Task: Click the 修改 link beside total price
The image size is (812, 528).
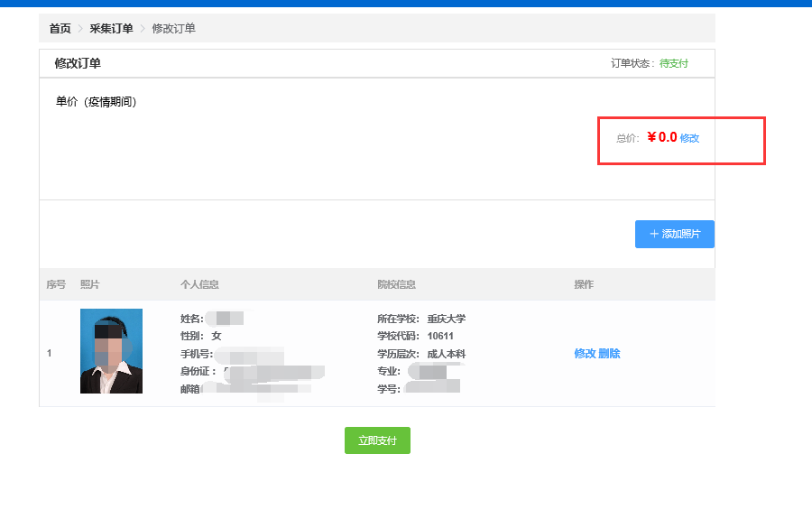Action: pos(689,138)
